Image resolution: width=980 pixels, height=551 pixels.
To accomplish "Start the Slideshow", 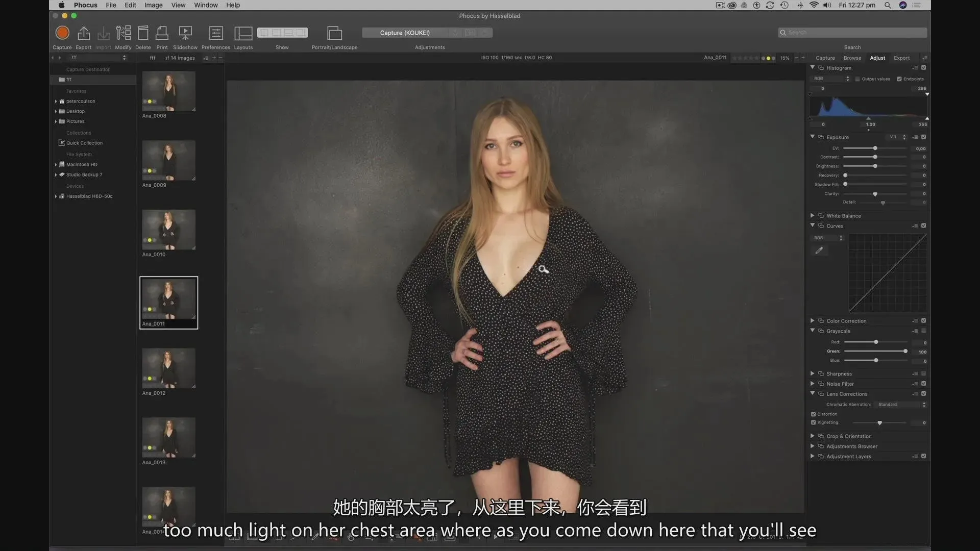I will pos(185,33).
